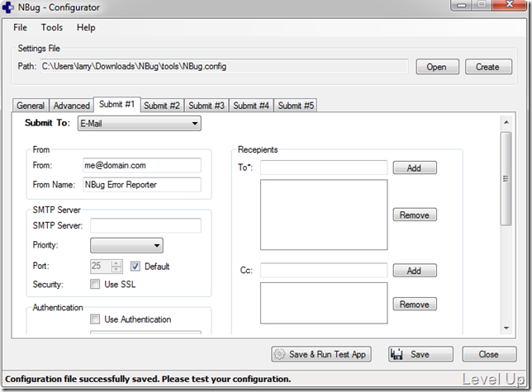
Task: Click the Create settings file button
Action: click(x=488, y=67)
